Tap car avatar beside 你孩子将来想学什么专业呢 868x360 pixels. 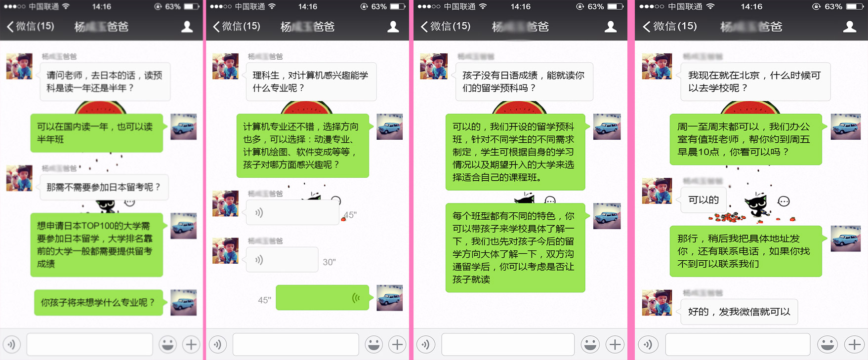click(x=183, y=302)
